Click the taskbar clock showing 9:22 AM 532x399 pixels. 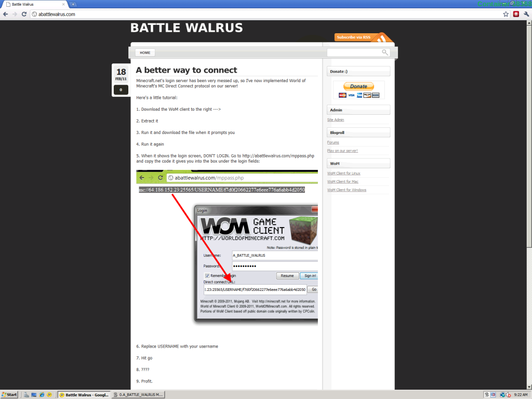coord(521,395)
